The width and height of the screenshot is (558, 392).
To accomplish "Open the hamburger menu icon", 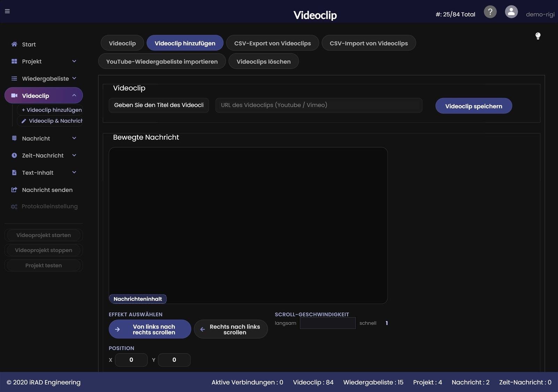I will coord(7,11).
